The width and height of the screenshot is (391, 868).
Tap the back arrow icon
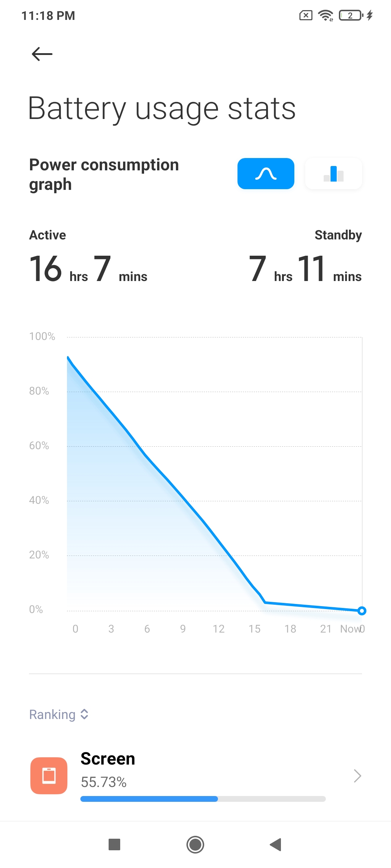(42, 54)
